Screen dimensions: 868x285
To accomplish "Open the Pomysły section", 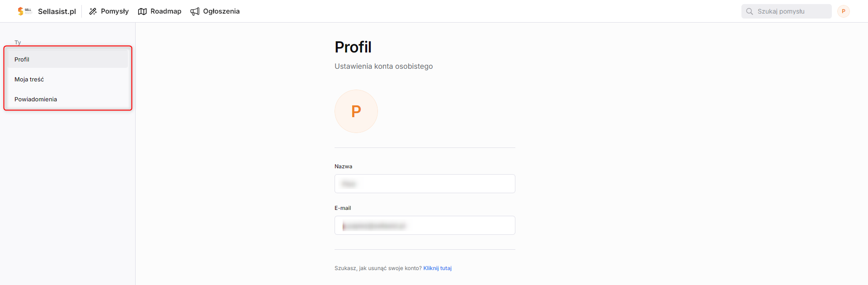I will click(109, 11).
